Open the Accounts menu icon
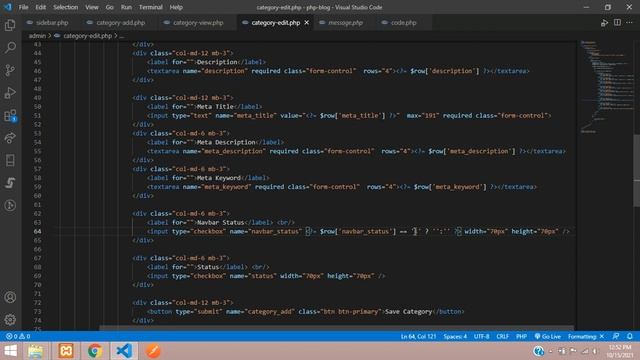This screenshot has width=640, height=360. pos(10,297)
